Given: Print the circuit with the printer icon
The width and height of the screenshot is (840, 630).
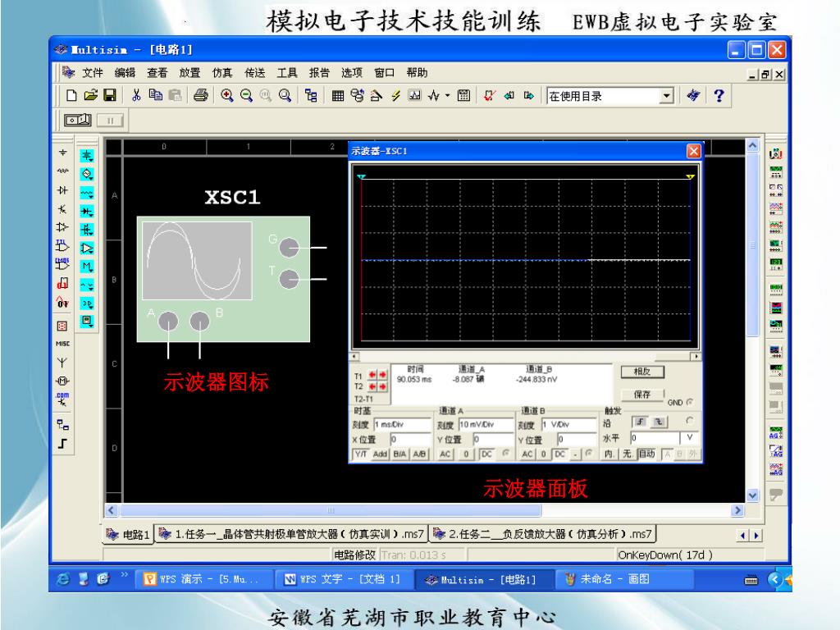Looking at the screenshot, I should click(x=201, y=95).
